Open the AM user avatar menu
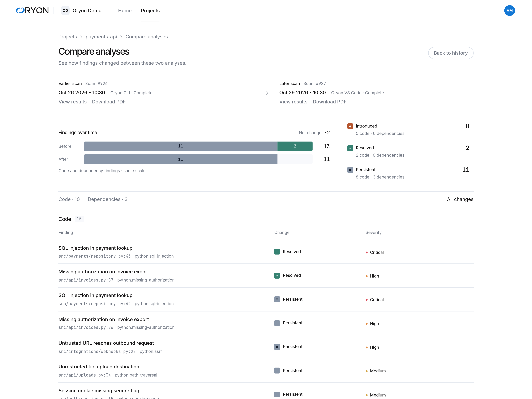The width and height of the screenshot is (532, 399). pos(509,11)
